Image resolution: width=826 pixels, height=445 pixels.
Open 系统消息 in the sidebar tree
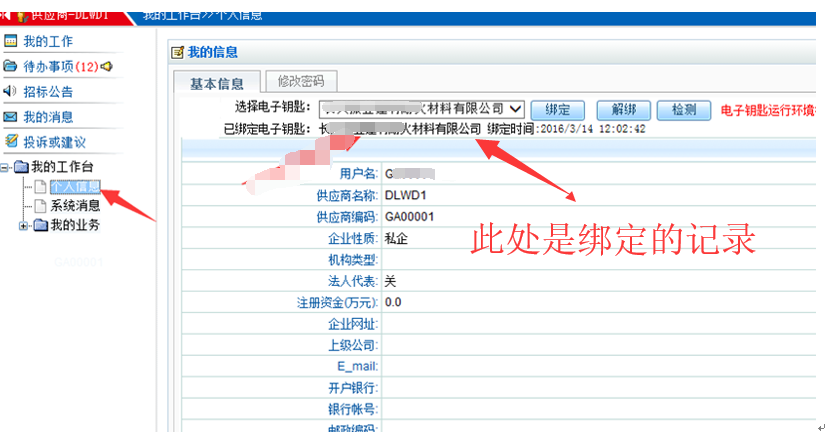tap(75, 205)
